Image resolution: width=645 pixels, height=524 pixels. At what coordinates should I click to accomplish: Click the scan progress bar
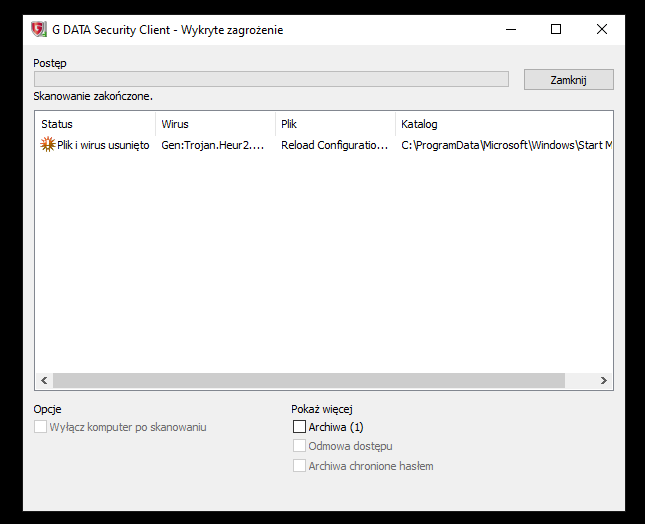click(271, 79)
